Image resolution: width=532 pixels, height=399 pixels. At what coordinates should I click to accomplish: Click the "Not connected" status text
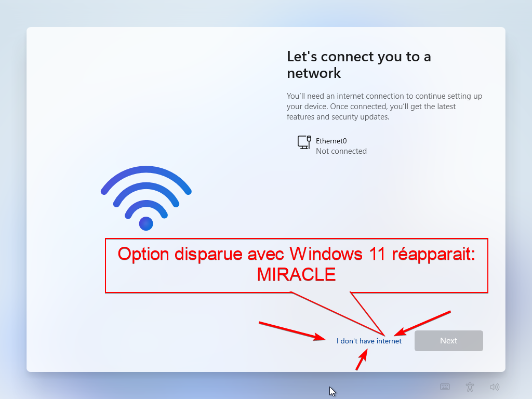pyautogui.click(x=341, y=151)
